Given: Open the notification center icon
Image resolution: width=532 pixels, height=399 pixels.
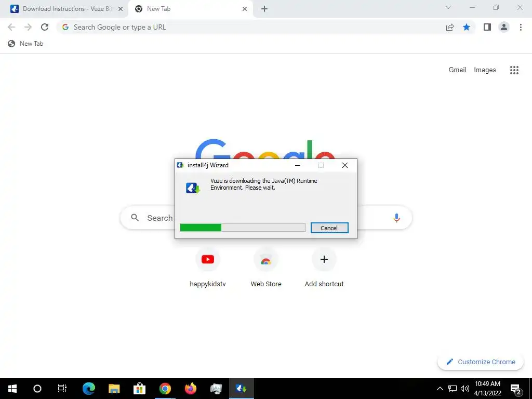Looking at the screenshot, I should 516,389.
